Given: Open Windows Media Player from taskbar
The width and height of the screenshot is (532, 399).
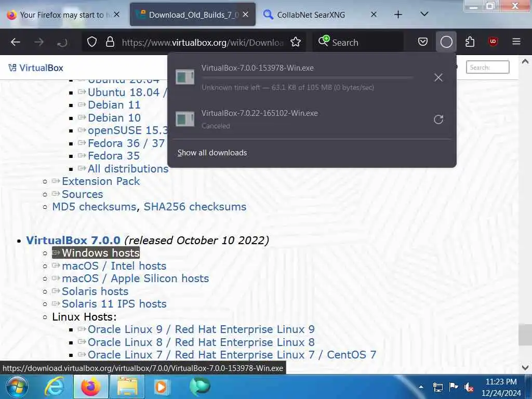Looking at the screenshot, I should click(162, 387).
